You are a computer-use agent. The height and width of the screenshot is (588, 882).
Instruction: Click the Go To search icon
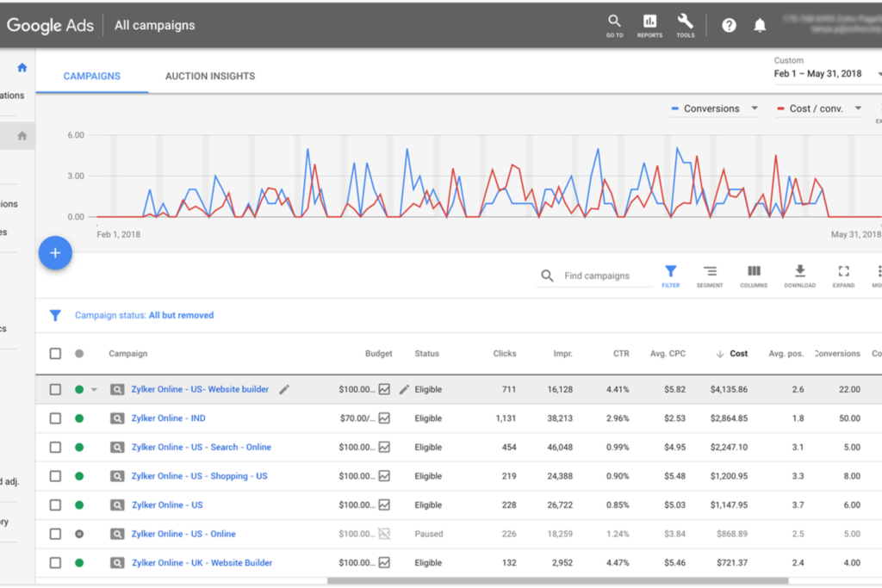pyautogui.click(x=614, y=22)
